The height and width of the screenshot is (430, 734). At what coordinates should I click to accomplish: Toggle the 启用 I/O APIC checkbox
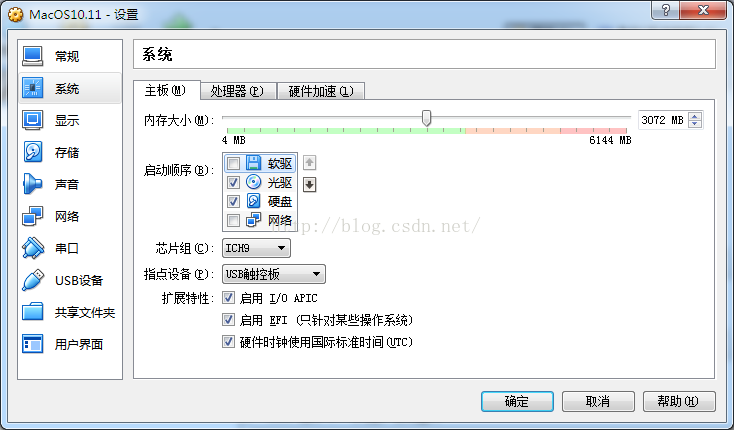228,298
